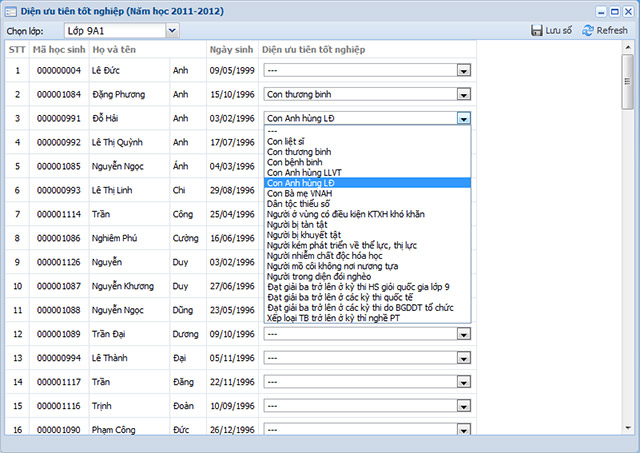Select "Con liệt sĩ" from the list
The image size is (640, 453).
(288, 141)
